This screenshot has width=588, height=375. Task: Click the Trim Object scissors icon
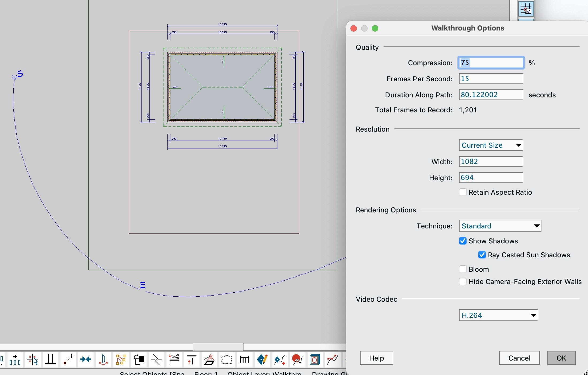pyautogui.click(x=174, y=359)
